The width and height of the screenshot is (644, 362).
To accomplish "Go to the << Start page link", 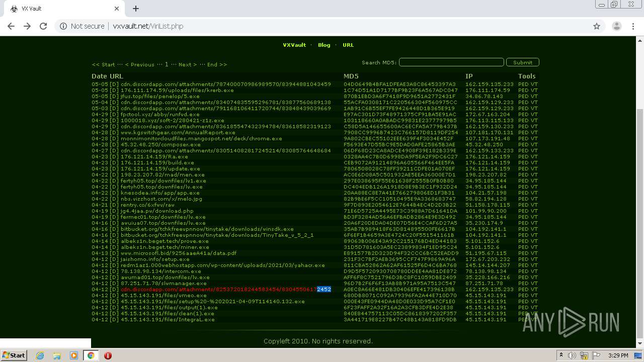I will coord(103,64).
